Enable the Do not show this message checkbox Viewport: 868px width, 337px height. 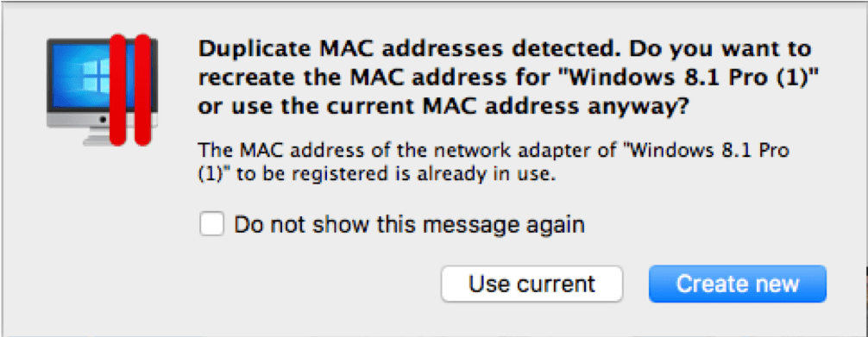tap(212, 225)
